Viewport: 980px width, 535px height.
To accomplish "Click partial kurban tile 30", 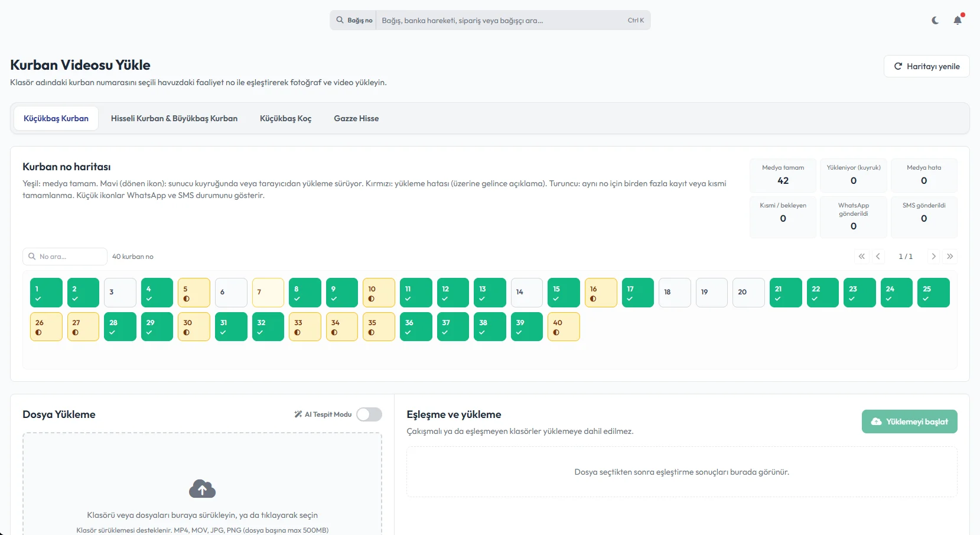I will (x=194, y=326).
